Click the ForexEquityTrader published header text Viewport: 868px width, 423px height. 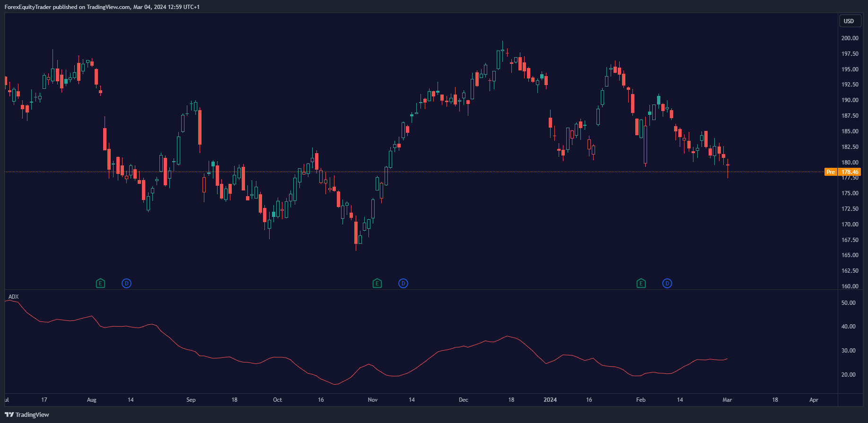[102, 7]
